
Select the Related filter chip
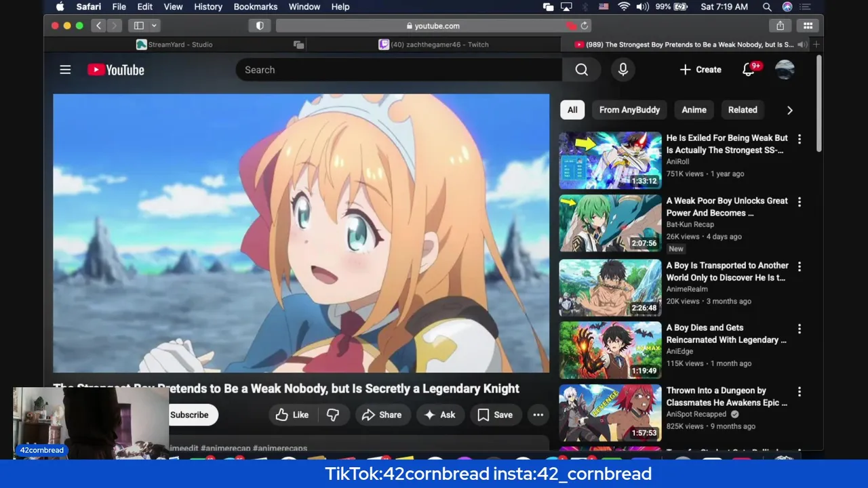(743, 110)
